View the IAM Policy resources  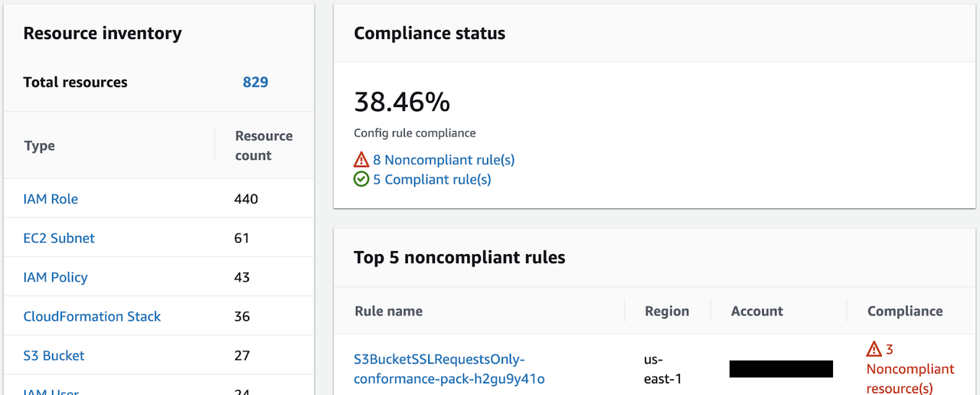pyautogui.click(x=55, y=277)
